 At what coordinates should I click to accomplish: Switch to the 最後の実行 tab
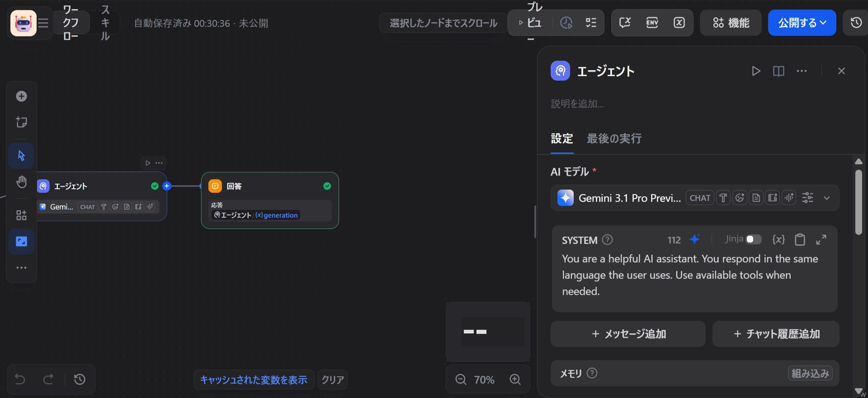point(614,138)
